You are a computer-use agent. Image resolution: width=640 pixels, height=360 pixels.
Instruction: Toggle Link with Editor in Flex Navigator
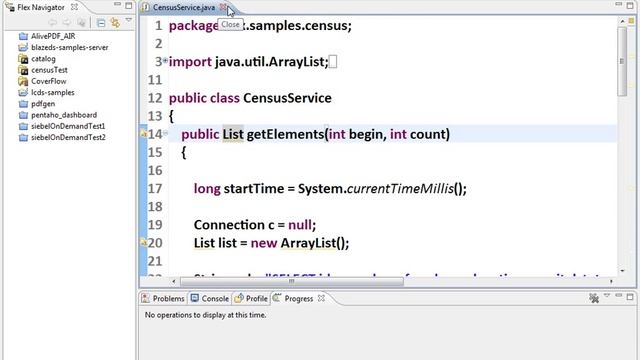pyautogui.click(x=115, y=22)
